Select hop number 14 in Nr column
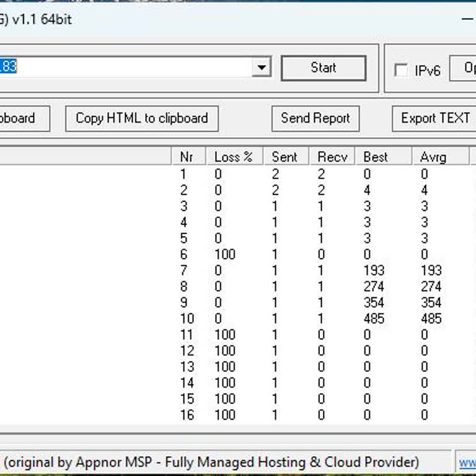Image resolution: width=476 pixels, height=476 pixels. click(x=187, y=383)
